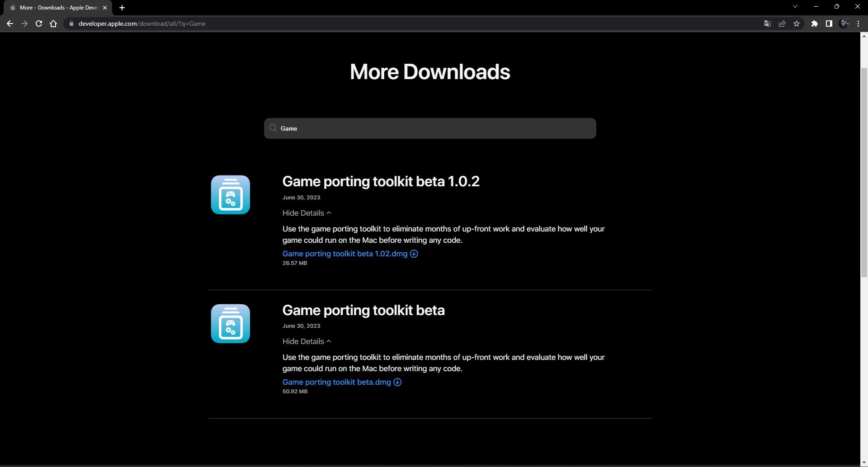Click the site security padlock in the address bar

coord(71,24)
